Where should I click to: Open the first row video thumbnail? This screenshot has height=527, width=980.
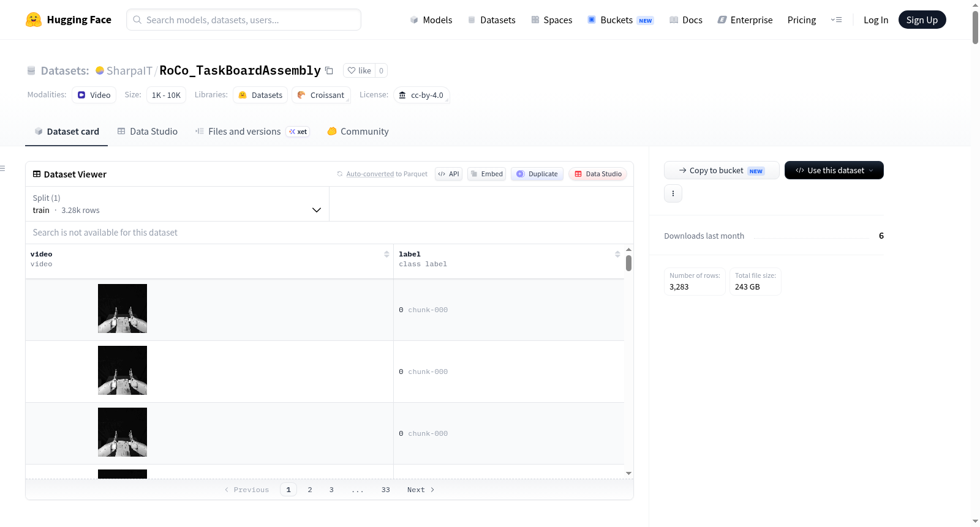(123, 308)
